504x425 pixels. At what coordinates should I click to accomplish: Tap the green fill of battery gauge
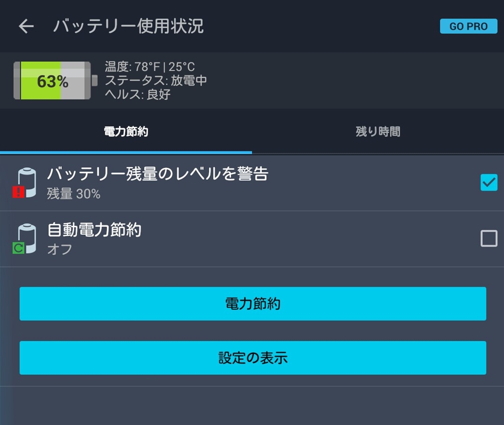click(x=41, y=81)
